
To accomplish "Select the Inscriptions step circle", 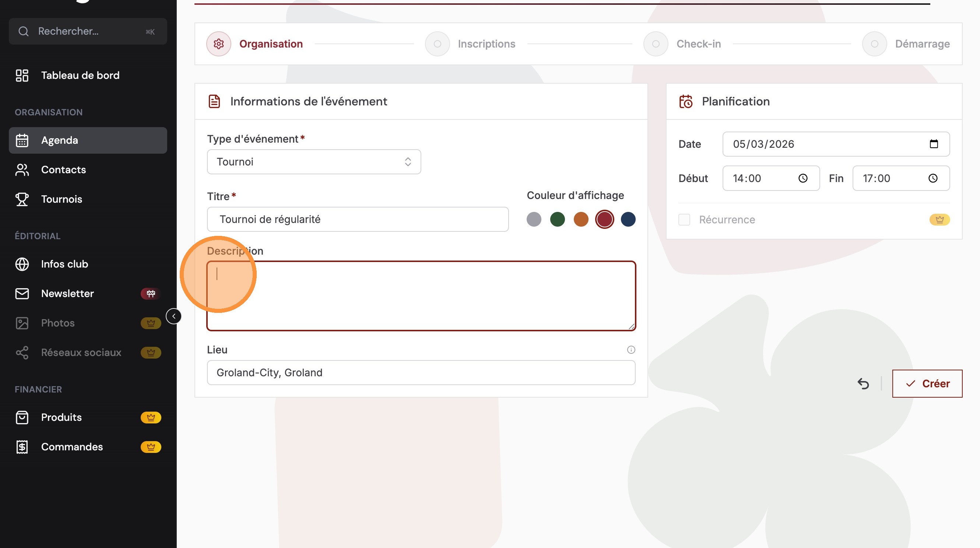I will coord(438,44).
